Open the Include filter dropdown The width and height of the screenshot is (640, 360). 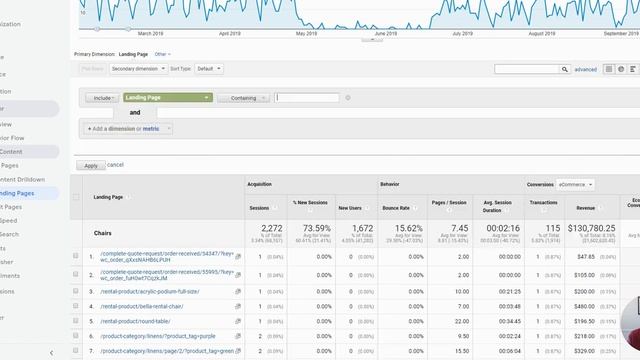click(x=102, y=98)
